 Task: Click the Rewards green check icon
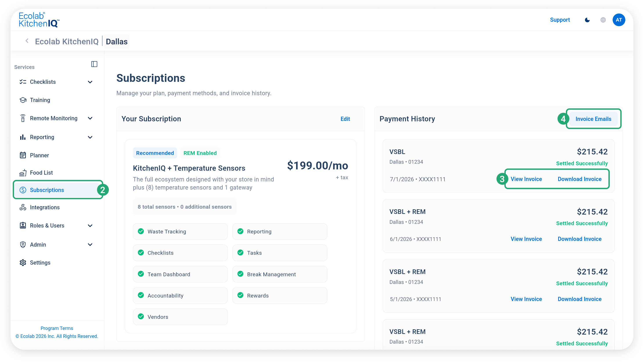coord(241,295)
